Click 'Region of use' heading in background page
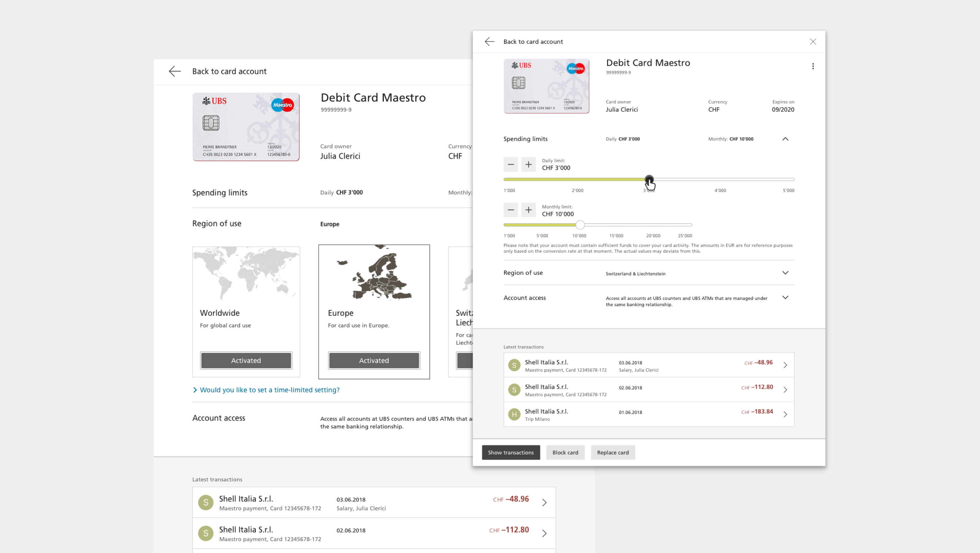The width and height of the screenshot is (980, 553). [x=216, y=223]
